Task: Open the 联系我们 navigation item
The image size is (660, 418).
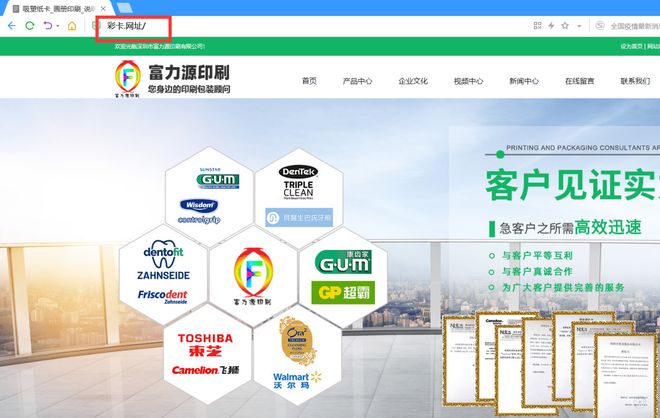Action: click(x=635, y=81)
